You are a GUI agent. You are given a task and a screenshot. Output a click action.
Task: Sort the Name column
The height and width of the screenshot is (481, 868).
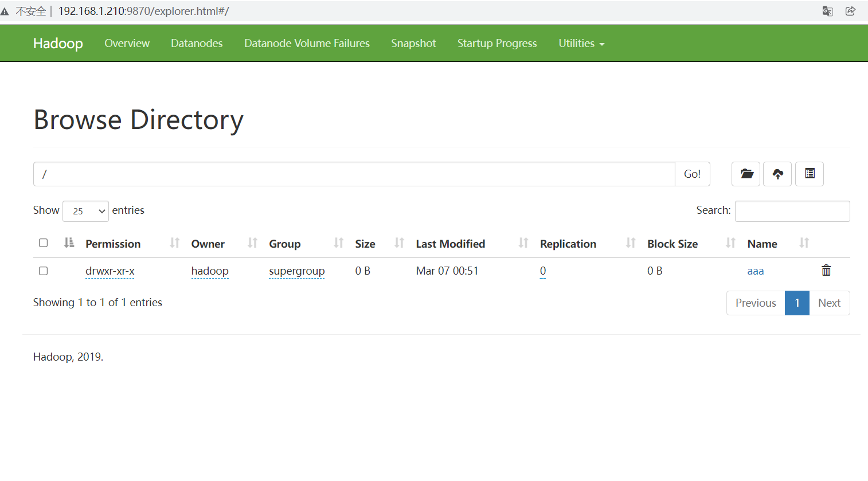pos(803,243)
